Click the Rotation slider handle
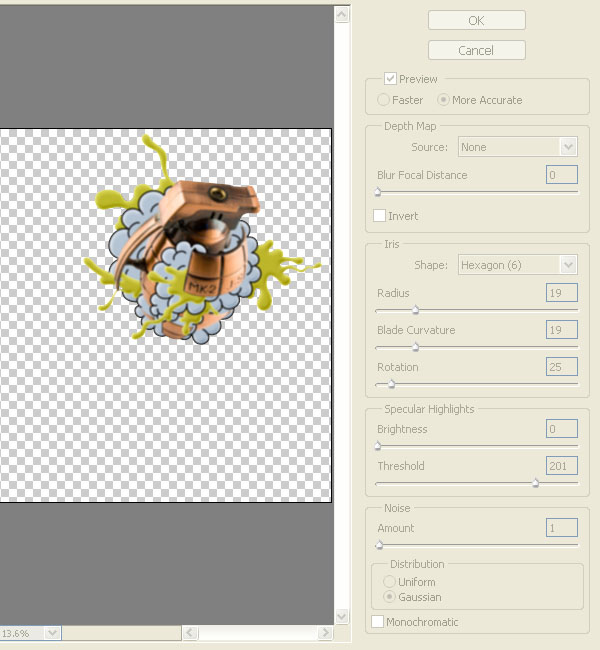The height and width of the screenshot is (650, 600). pos(391,384)
